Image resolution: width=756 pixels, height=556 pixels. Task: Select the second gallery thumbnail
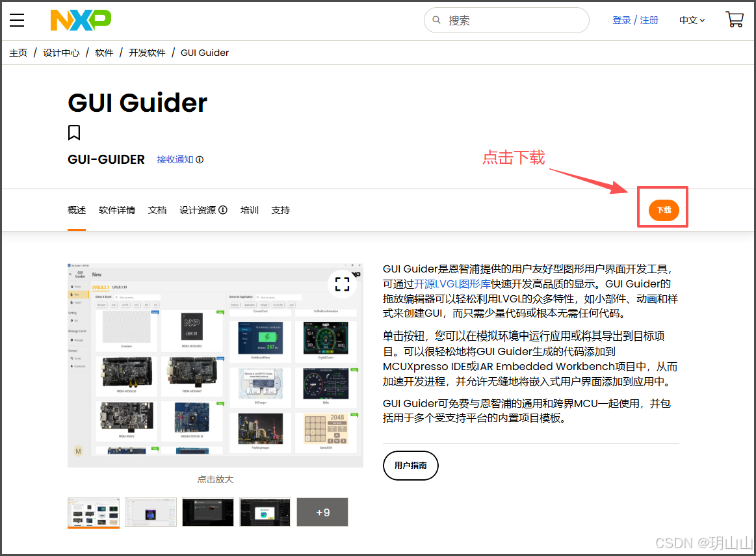(x=151, y=512)
